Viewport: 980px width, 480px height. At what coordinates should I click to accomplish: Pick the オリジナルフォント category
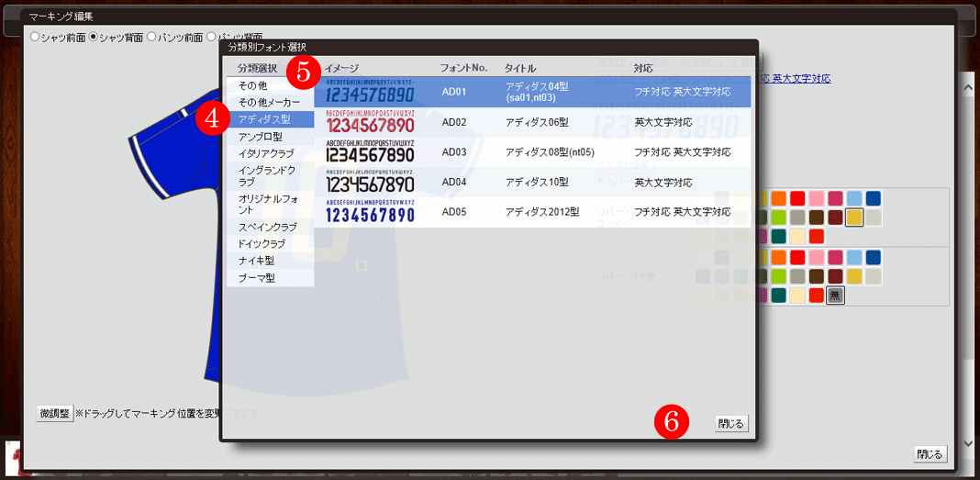tap(270, 204)
